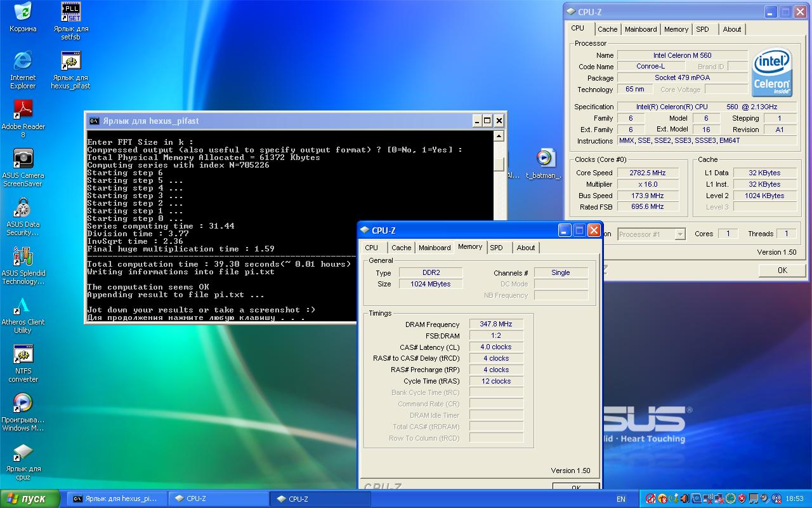Click the Code Name value 'Conroe-L'
812x508 pixels.
(651, 67)
